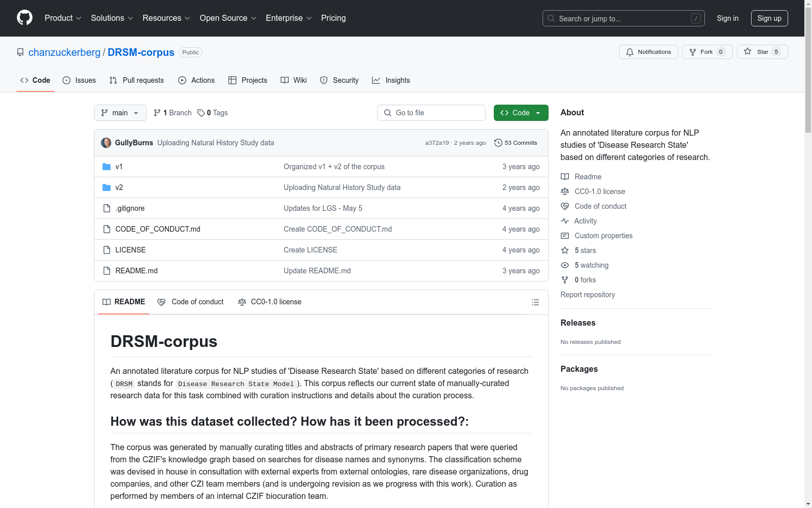
Task: Open the README outline list icon
Action: click(x=535, y=302)
